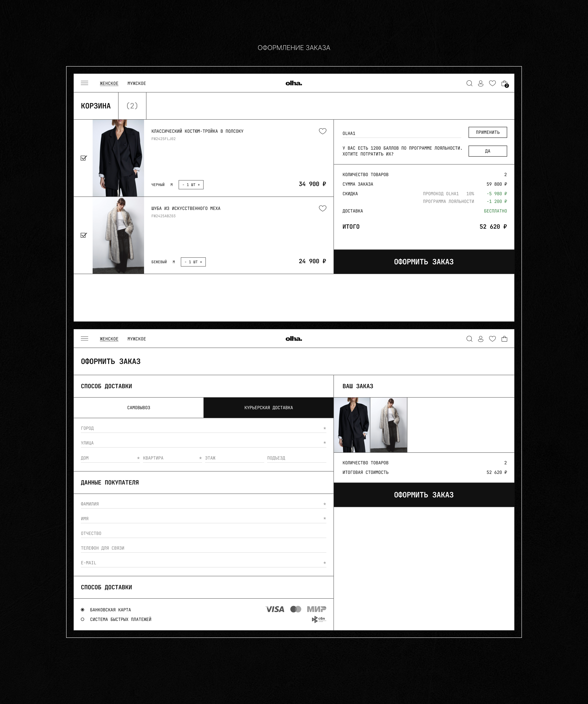
Task: Open the Мужское category in top header
Action: pyautogui.click(x=137, y=83)
